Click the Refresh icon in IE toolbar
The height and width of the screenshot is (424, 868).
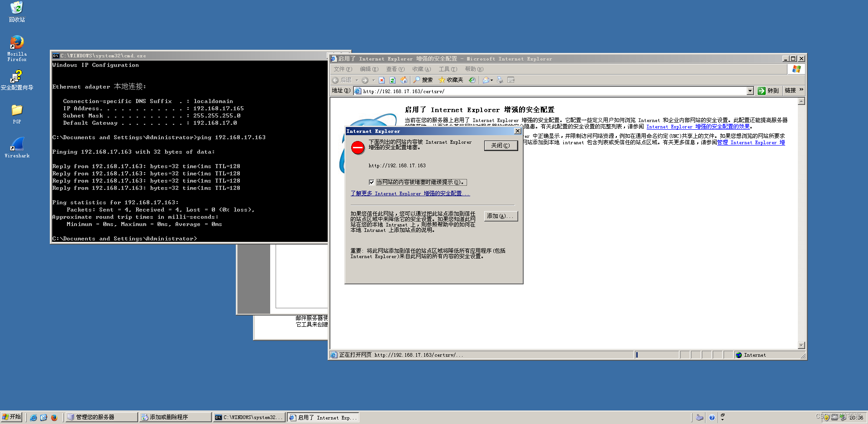392,80
